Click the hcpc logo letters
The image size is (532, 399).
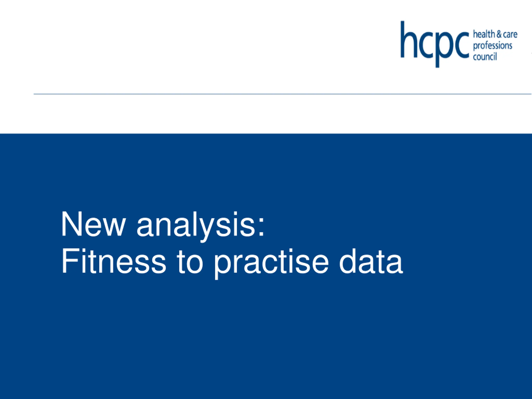[x=435, y=44]
